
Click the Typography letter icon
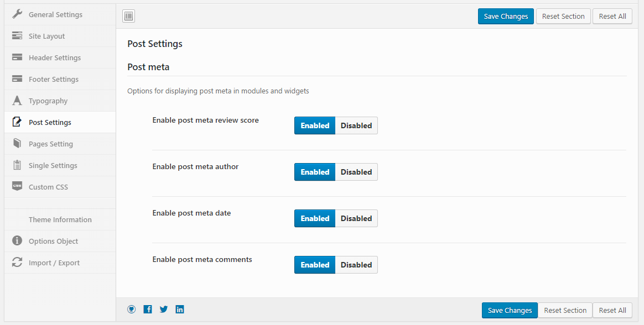tap(17, 101)
